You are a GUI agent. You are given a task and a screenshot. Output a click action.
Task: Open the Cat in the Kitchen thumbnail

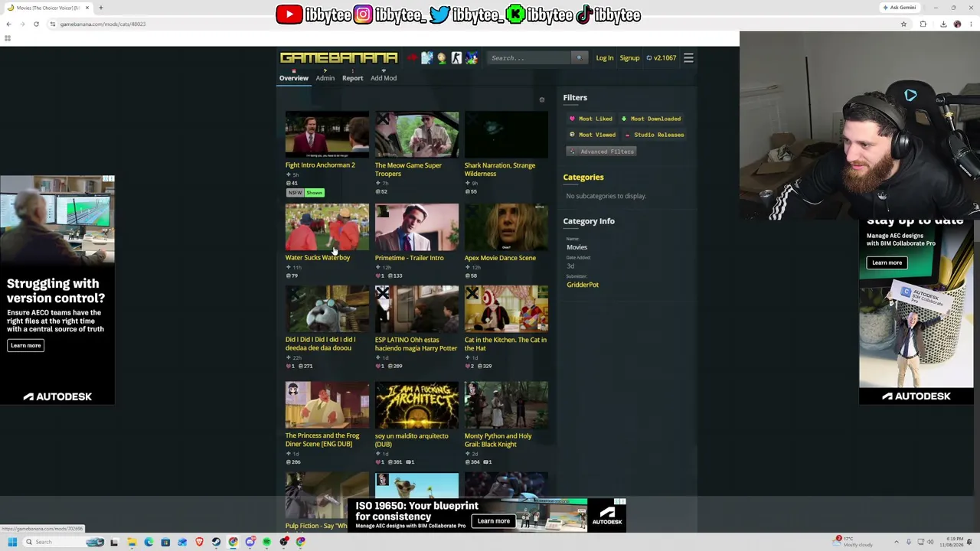tap(506, 309)
